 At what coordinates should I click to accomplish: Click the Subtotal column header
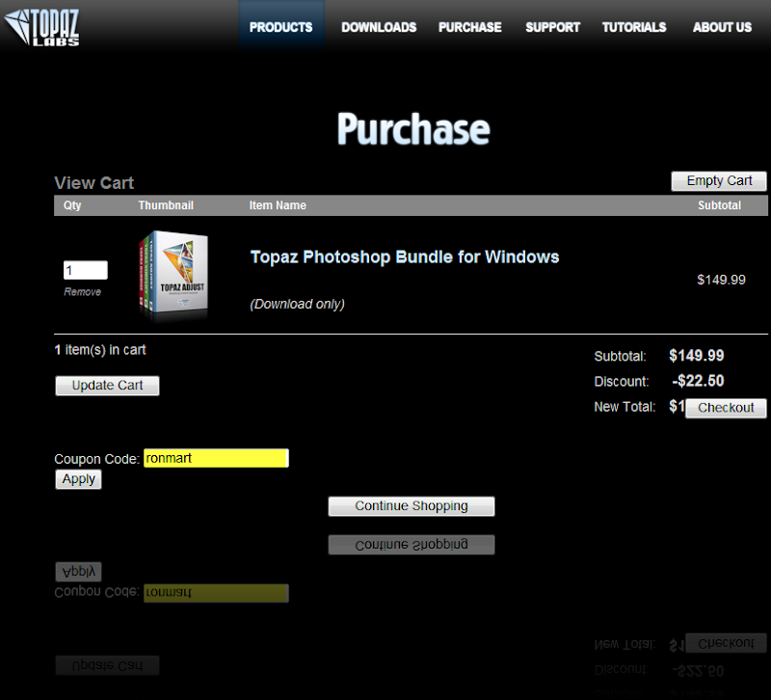pyautogui.click(x=719, y=205)
